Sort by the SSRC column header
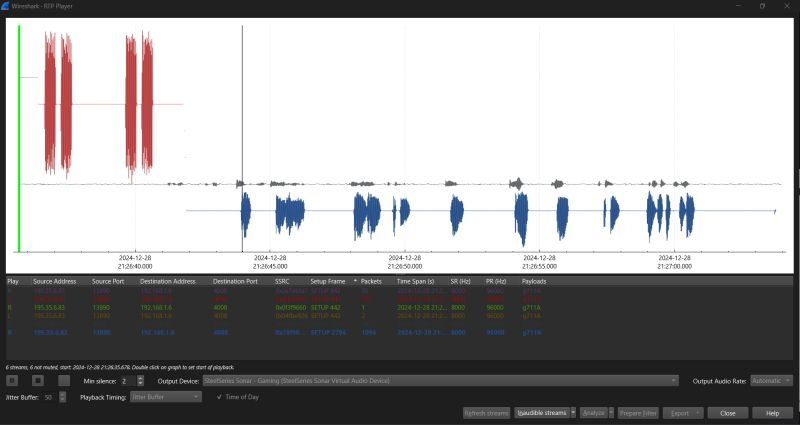Image resolution: width=800 pixels, height=425 pixels. 282,281
